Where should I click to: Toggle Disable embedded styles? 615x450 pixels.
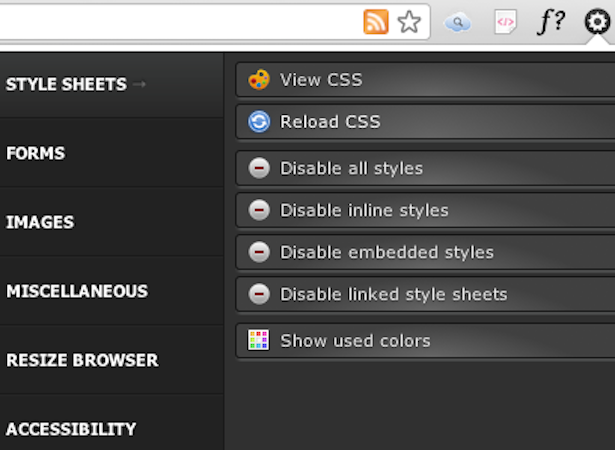pyautogui.click(x=425, y=252)
